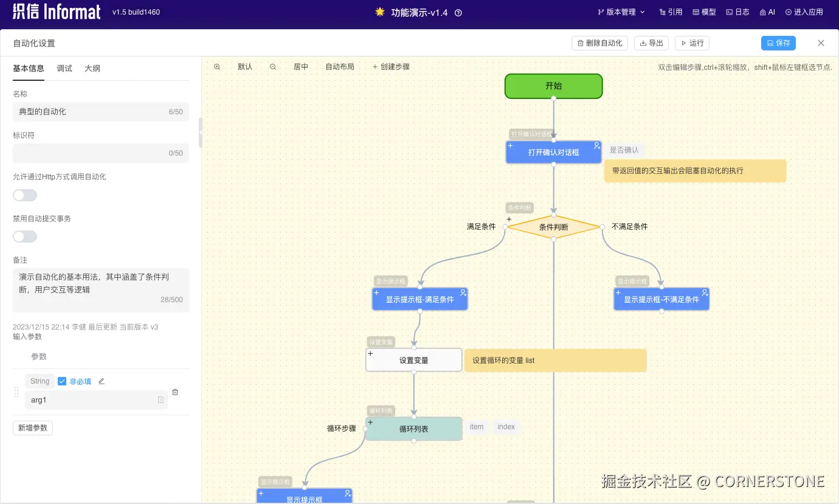Click plus icon on 显示提示框-不满足条件 node
839x504 pixels.
pyautogui.click(x=618, y=292)
